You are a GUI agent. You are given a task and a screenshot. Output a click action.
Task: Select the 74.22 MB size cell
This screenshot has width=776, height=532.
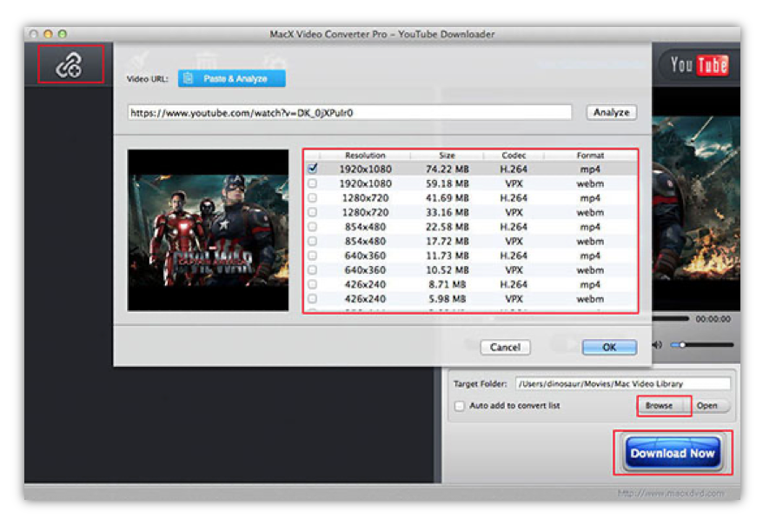pyautogui.click(x=447, y=170)
